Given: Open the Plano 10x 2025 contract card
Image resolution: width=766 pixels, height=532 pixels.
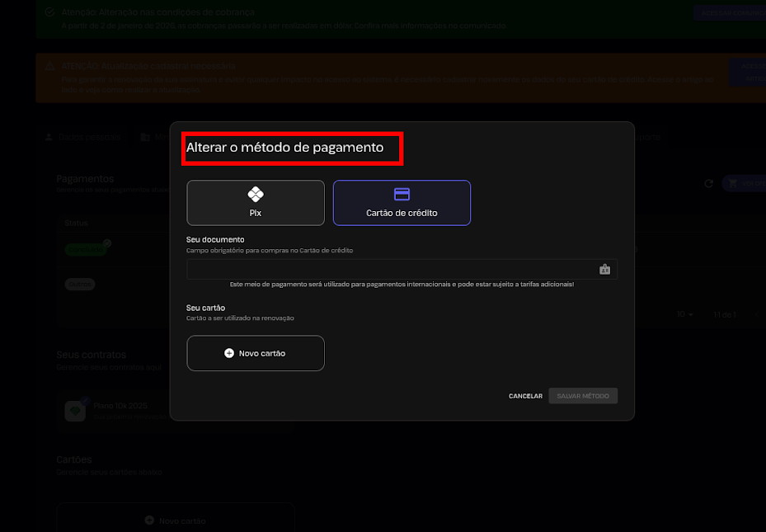Looking at the screenshot, I should [x=115, y=410].
